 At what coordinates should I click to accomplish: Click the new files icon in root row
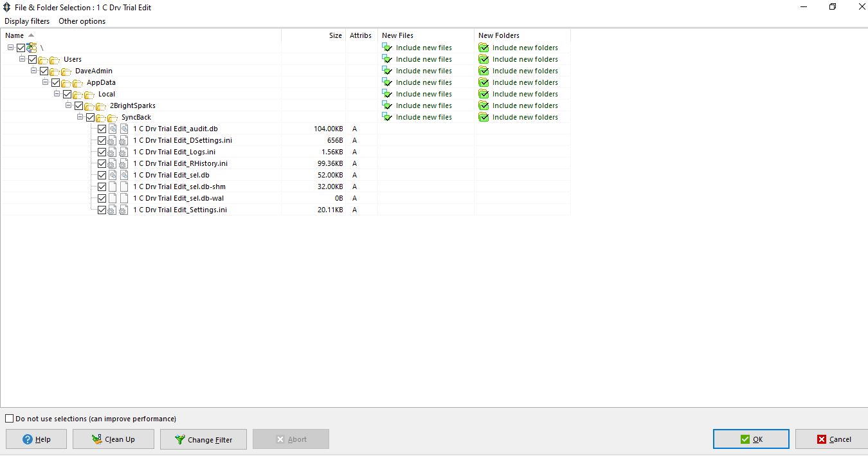point(387,48)
